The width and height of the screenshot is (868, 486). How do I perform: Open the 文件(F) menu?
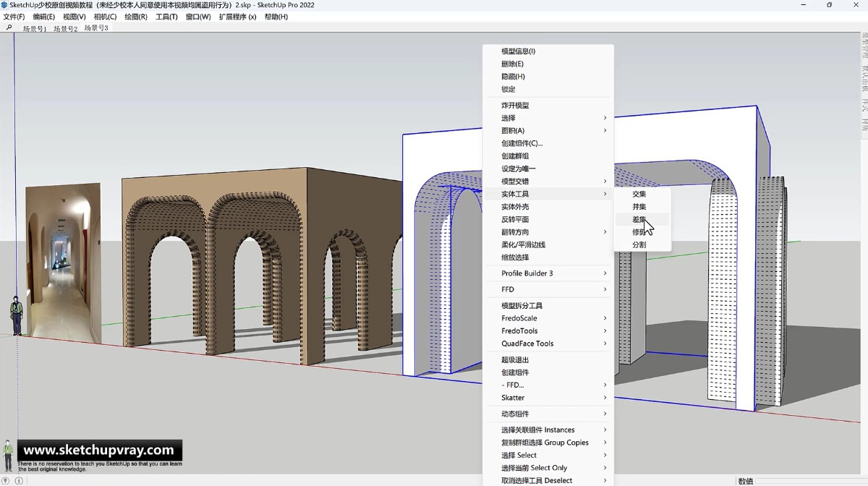click(14, 17)
